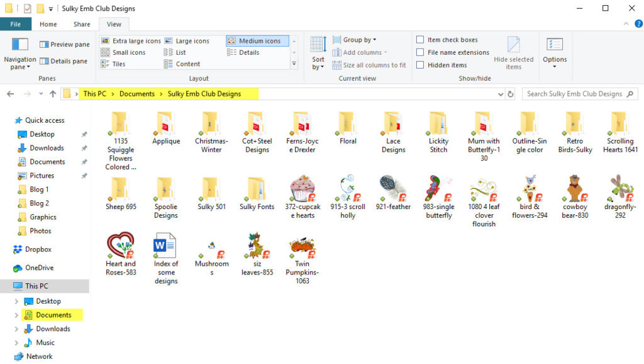Expand the Layout gallery more arrow

click(x=294, y=64)
